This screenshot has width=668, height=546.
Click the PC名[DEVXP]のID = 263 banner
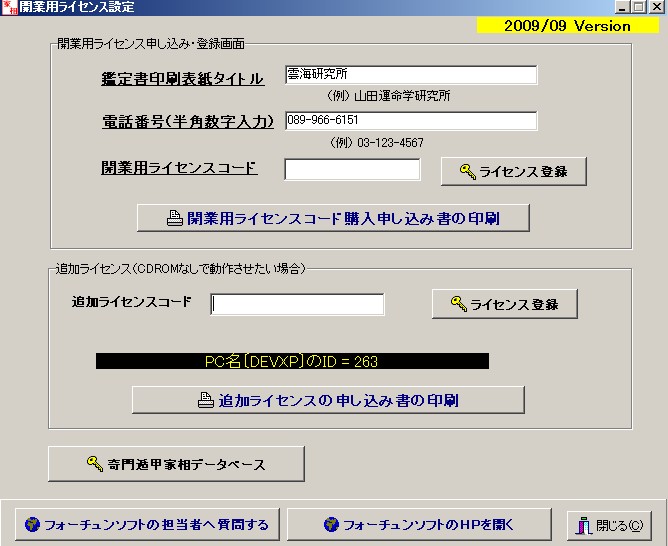coord(292,361)
